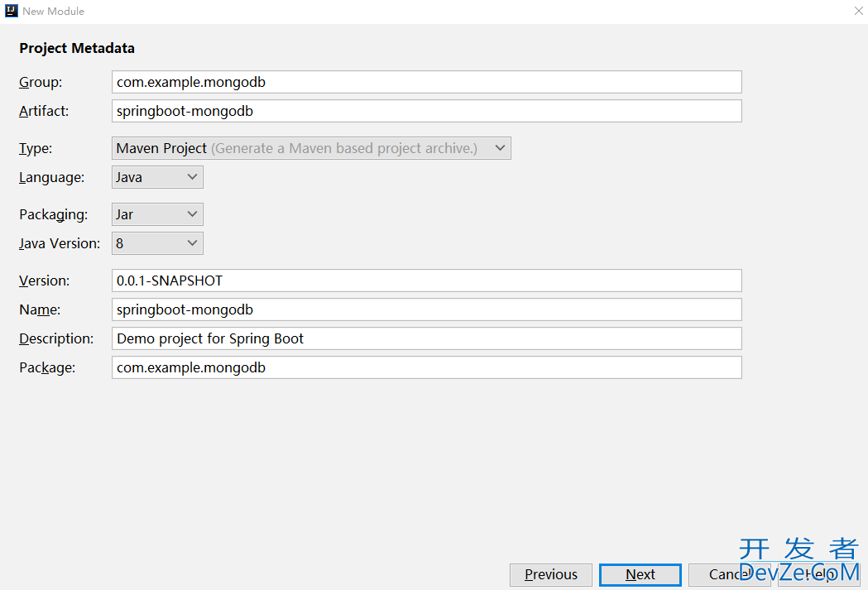
Task: Click the Project Metadata heading
Action: pyautogui.click(x=77, y=48)
